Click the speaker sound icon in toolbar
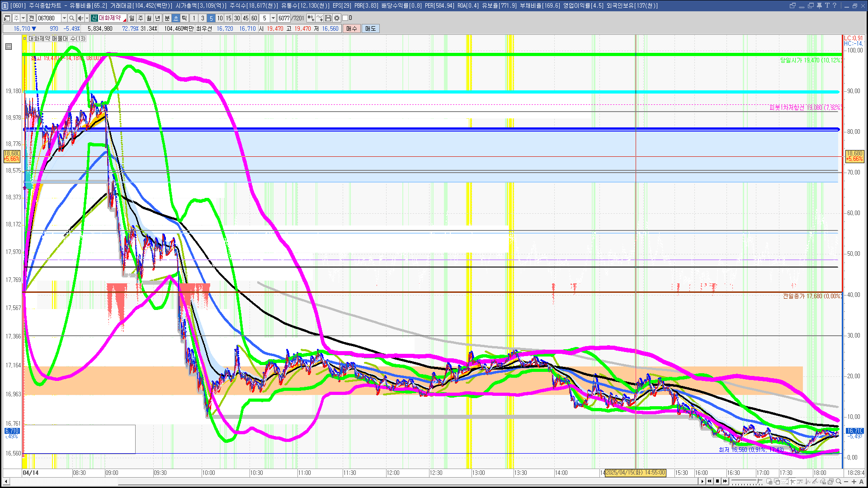 pos(80,18)
